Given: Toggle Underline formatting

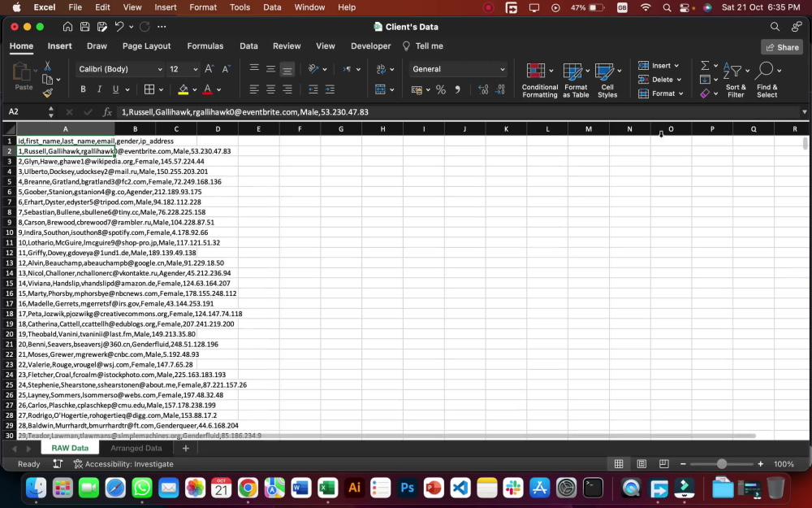Looking at the screenshot, I should pos(115,89).
